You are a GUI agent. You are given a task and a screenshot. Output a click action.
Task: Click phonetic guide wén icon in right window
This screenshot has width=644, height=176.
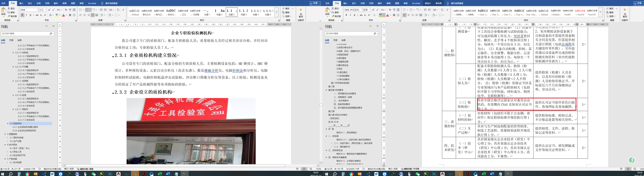click(x=394, y=10)
